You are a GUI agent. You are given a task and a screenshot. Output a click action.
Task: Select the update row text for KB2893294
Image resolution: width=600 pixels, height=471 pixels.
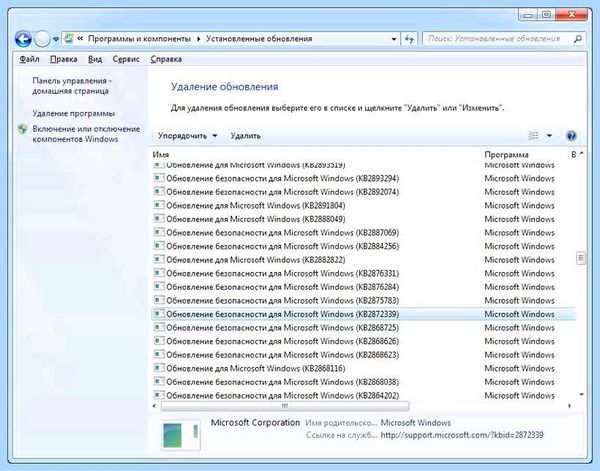282,178
